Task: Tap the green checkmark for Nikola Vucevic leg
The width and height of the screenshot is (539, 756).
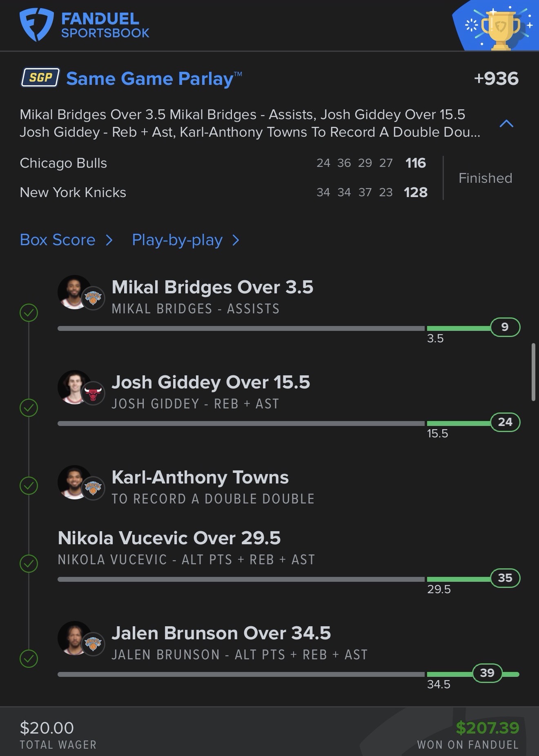Action: (x=29, y=564)
